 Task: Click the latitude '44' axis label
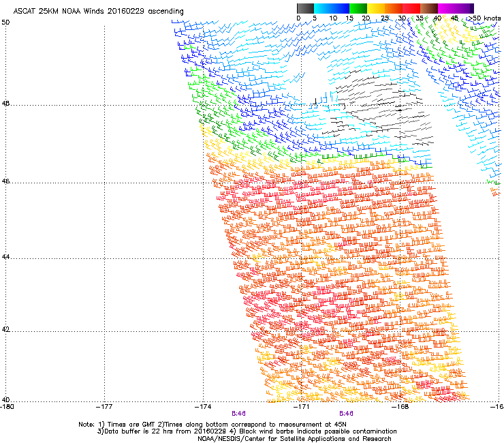[5, 257]
